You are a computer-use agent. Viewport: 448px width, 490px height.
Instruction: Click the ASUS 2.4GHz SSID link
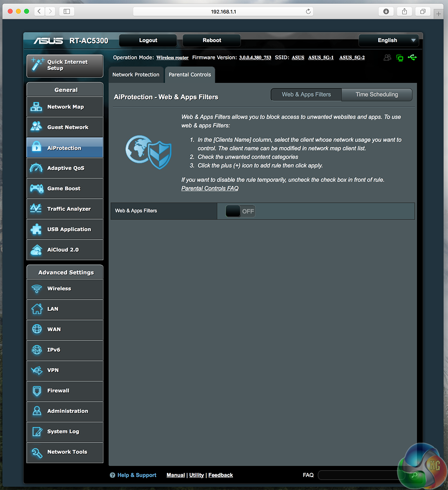point(298,58)
